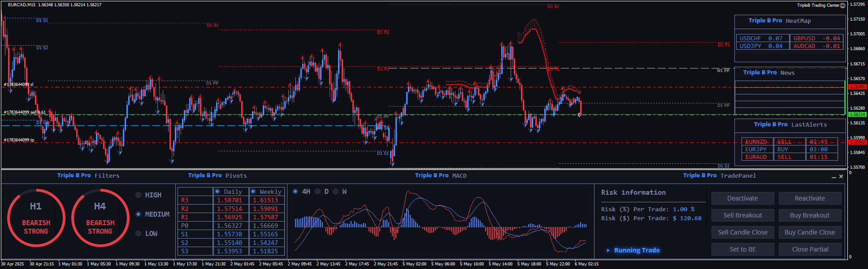This screenshot has width=868, height=269.
Task: Click the H4 Bearish Strong gauge
Action: pyautogui.click(x=100, y=218)
